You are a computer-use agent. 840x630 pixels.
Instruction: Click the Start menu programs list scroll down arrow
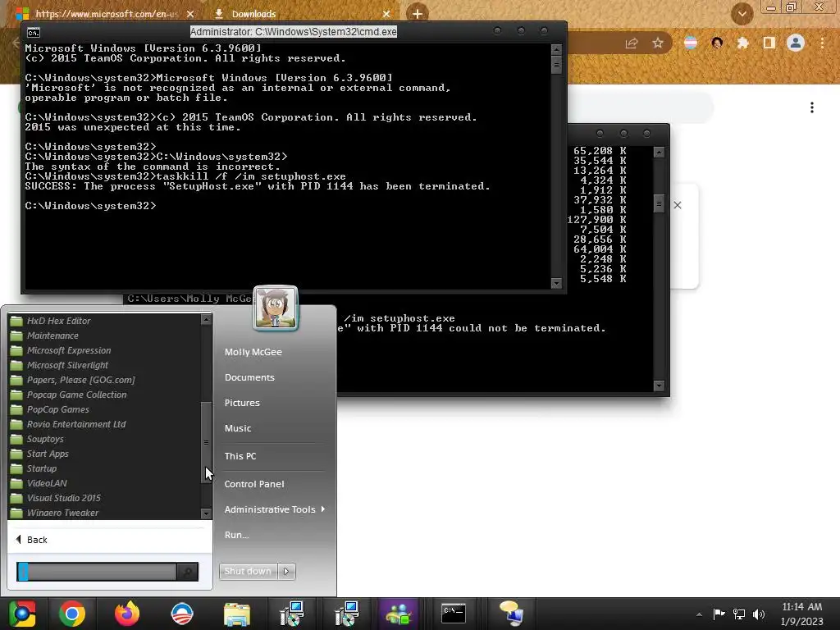206,514
